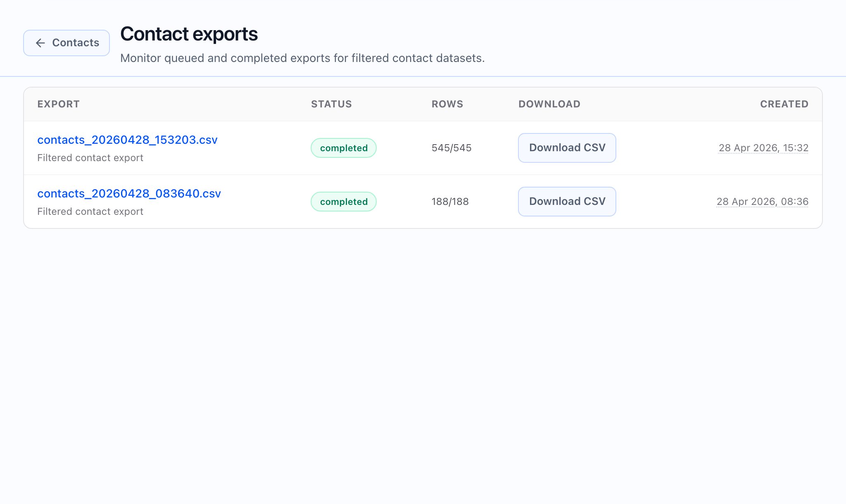This screenshot has width=846, height=504.
Task: Click the completed badge for the 15:32 export
Action: point(344,148)
